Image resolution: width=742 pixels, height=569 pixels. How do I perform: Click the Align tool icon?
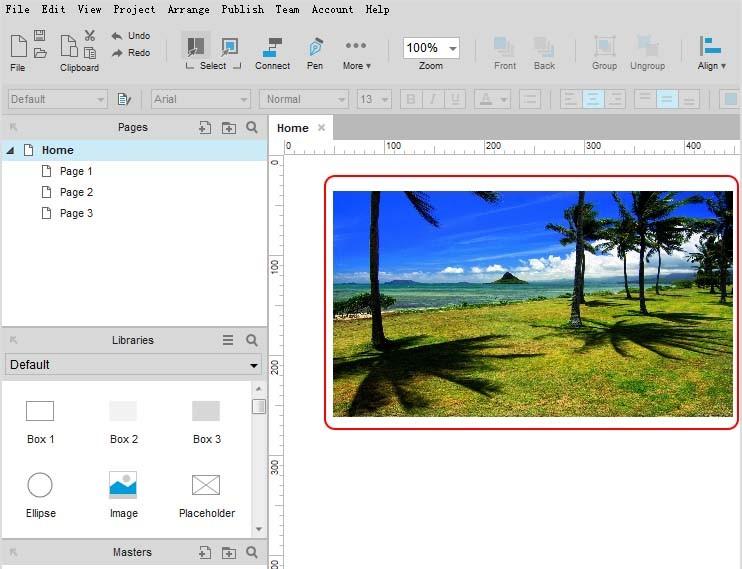click(x=711, y=47)
